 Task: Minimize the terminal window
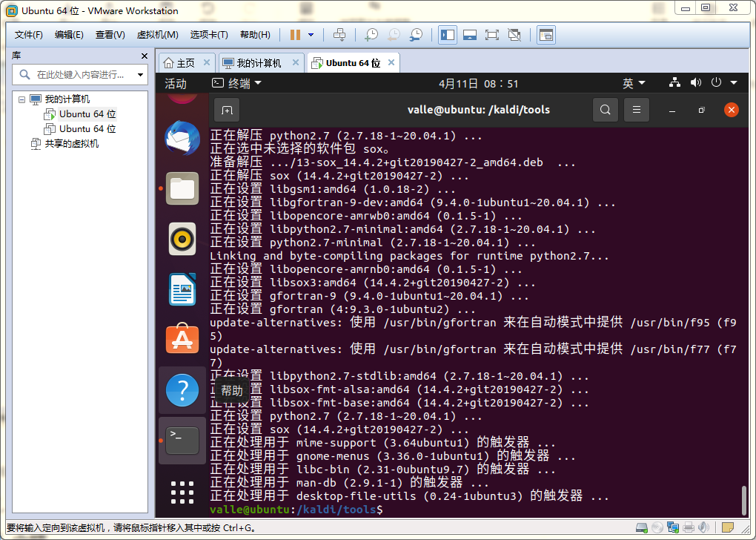coord(672,111)
